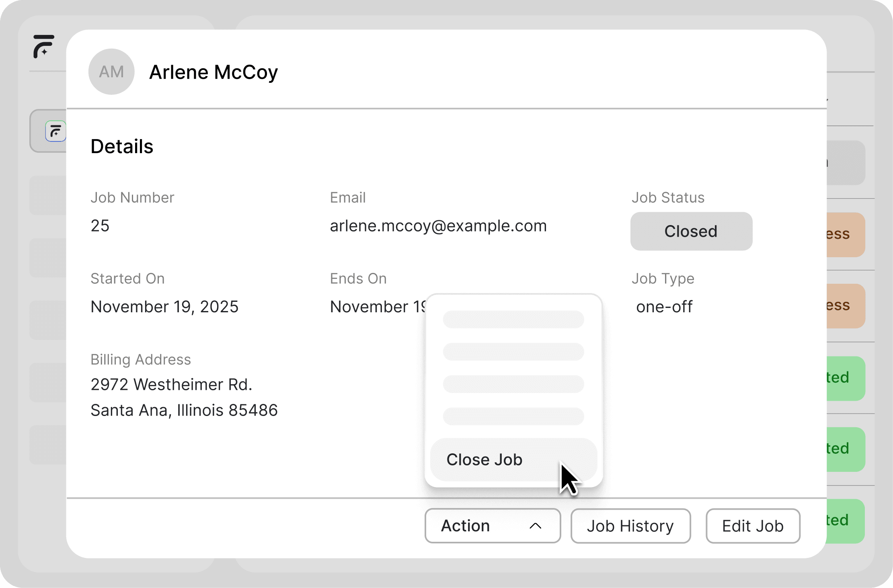Open Job History

click(x=630, y=526)
